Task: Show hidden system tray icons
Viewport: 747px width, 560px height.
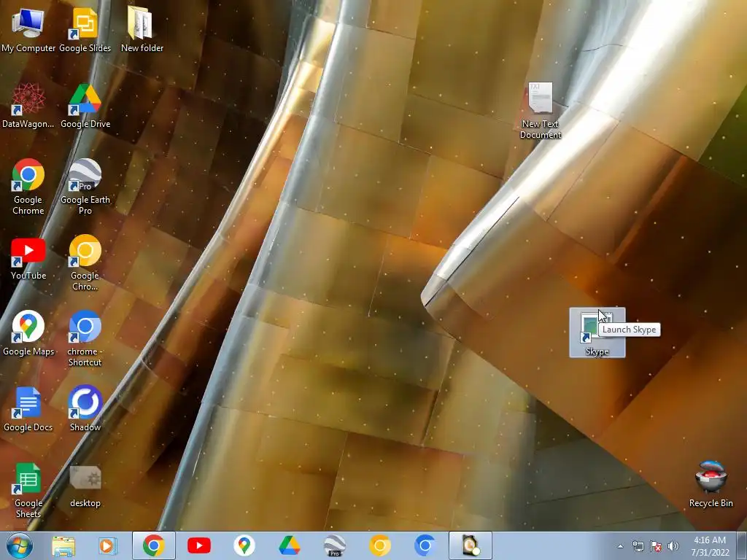Action: (x=620, y=546)
